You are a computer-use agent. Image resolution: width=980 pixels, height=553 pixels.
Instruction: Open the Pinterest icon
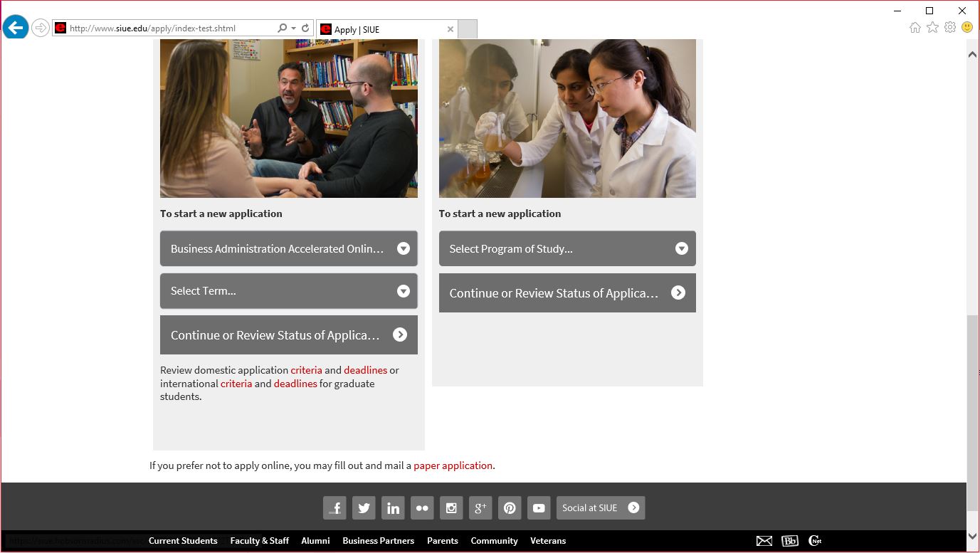pyautogui.click(x=510, y=507)
